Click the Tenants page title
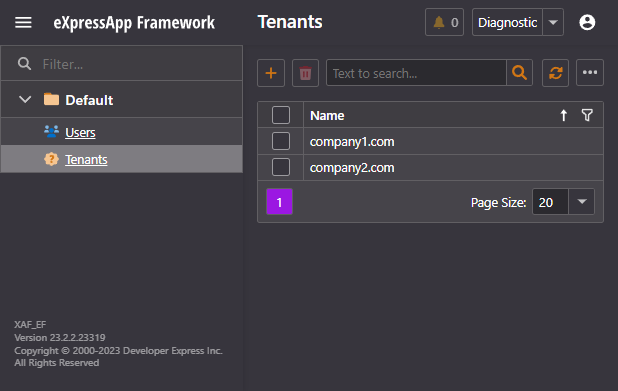Viewport: 618px width, 391px height. [290, 22]
